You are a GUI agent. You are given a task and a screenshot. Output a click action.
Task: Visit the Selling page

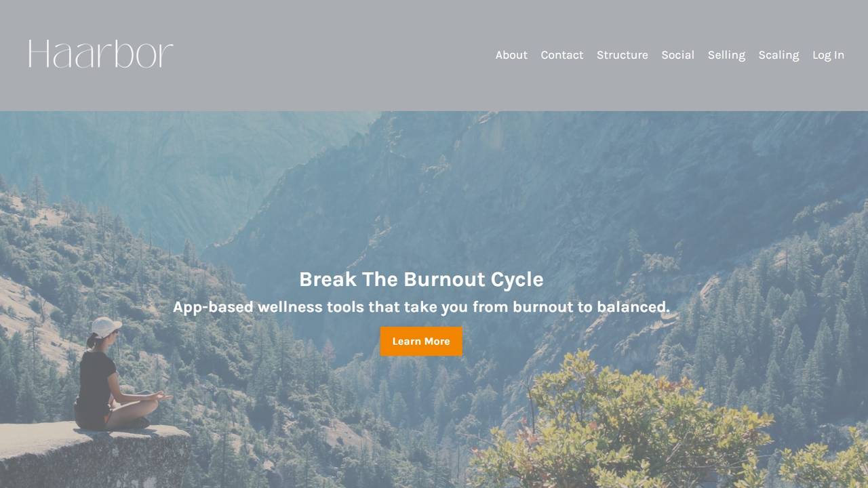(726, 55)
